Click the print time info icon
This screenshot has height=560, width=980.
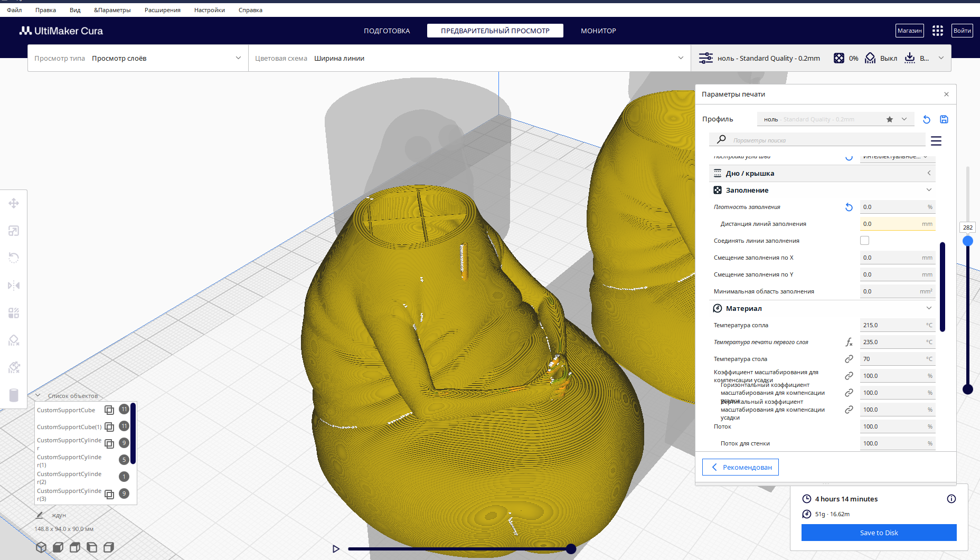point(951,499)
